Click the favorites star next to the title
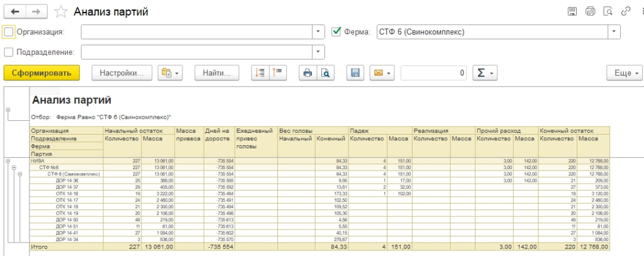 [x=61, y=11]
